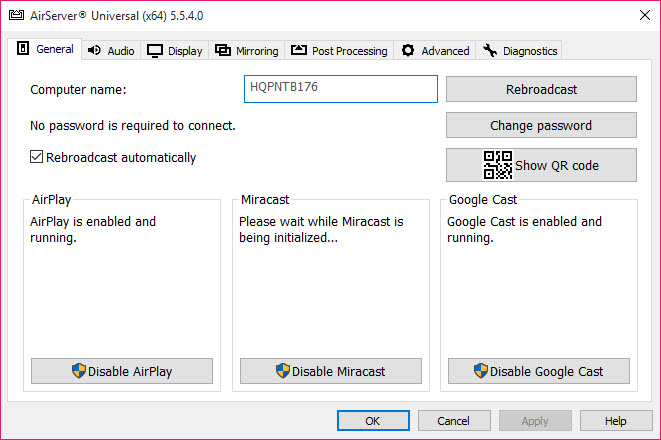Click shield icon on Disable AirPlay button

[79, 371]
